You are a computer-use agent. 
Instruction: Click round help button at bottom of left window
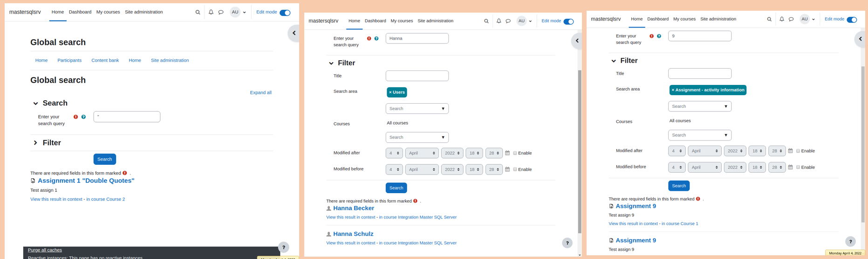[x=284, y=247]
